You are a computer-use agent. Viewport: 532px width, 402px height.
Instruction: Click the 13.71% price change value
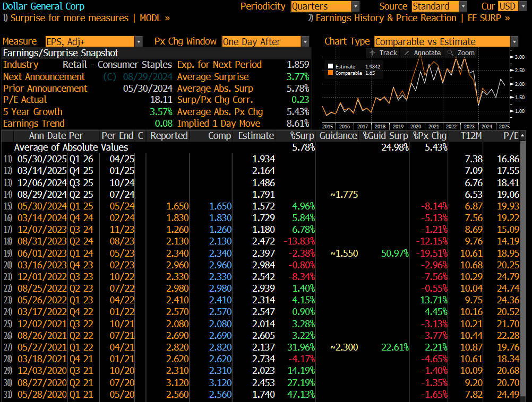(434, 300)
